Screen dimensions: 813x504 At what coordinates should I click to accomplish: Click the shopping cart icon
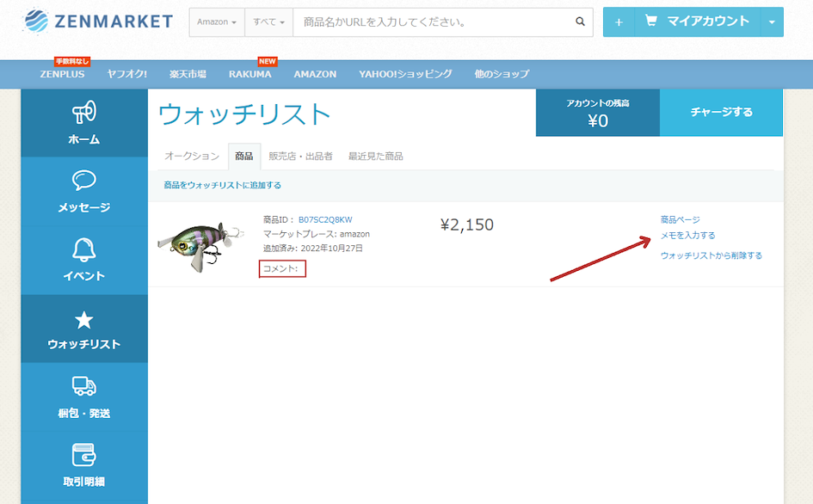pos(650,21)
